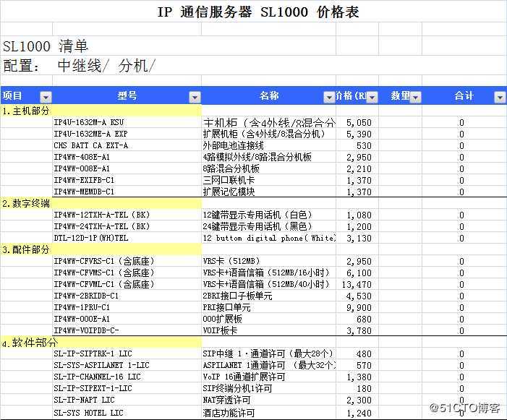The image size is (507, 420).
Task: Select price cell 3,780
Action: coord(357,330)
